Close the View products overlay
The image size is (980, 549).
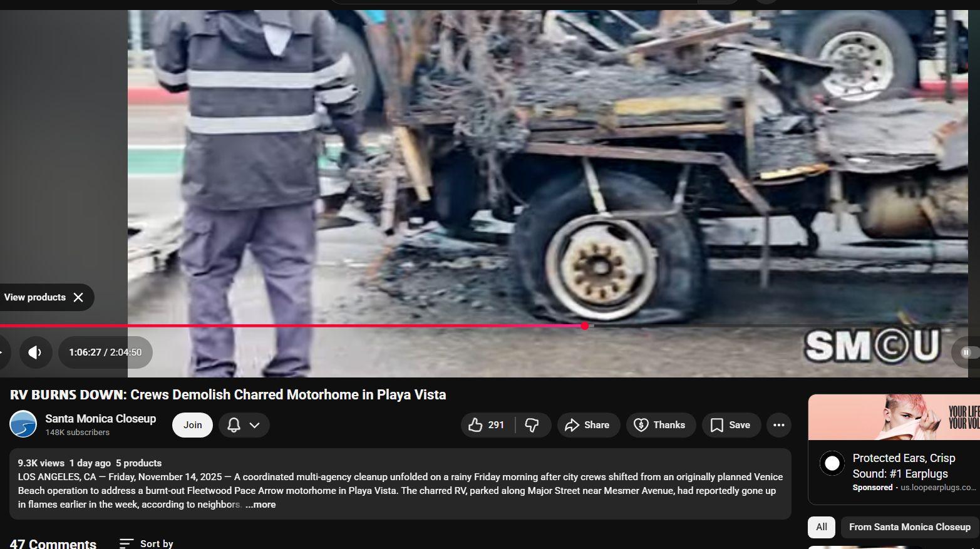[x=78, y=297]
